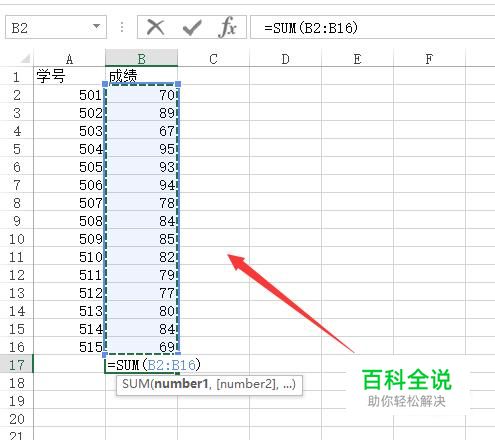This screenshot has height=440, width=495.
Task: Select column A header
Action: 69,59
